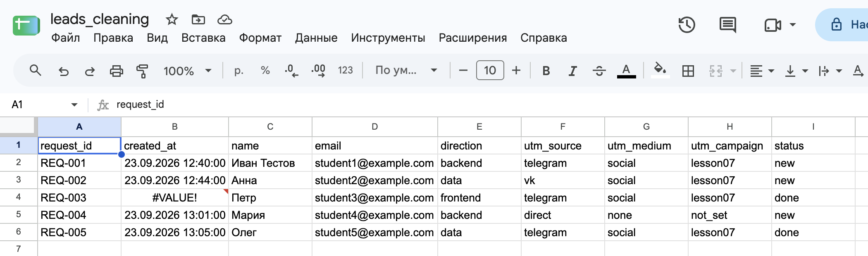
Task: Decrease decimal places
Action: point(291,71)
